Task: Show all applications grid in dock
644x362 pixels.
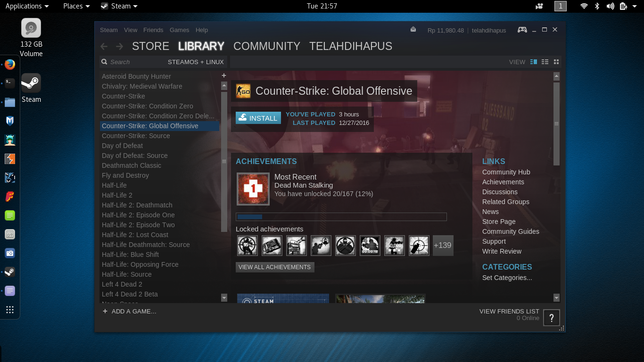Action: 10,310
